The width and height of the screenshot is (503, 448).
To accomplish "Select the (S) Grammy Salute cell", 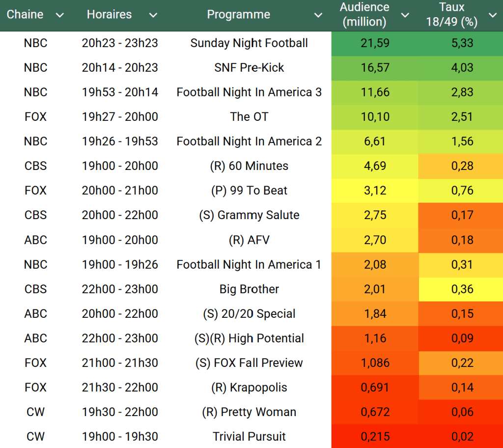I will point(249,215).
